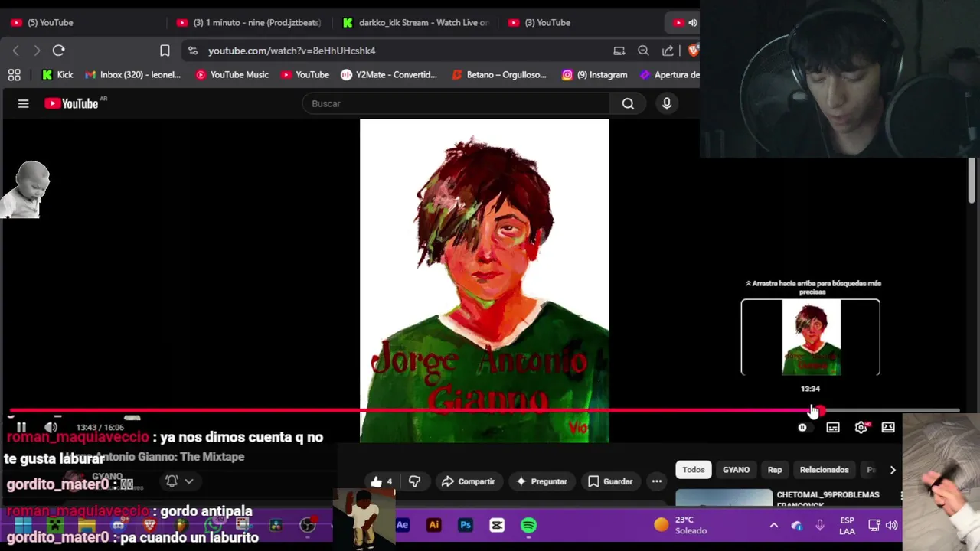Show next filter chips with arrow
Image resolution: width=980 pixels, height=551 pixels.
(892, 470)
